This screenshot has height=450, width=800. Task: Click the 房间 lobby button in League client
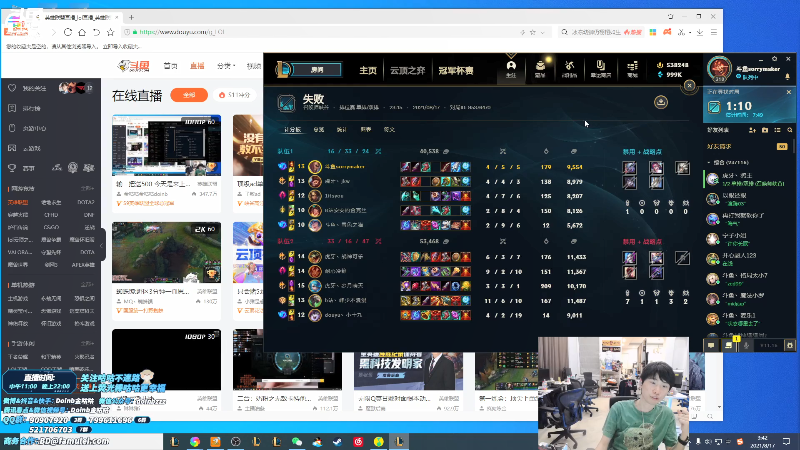click(x=317, y=70)
